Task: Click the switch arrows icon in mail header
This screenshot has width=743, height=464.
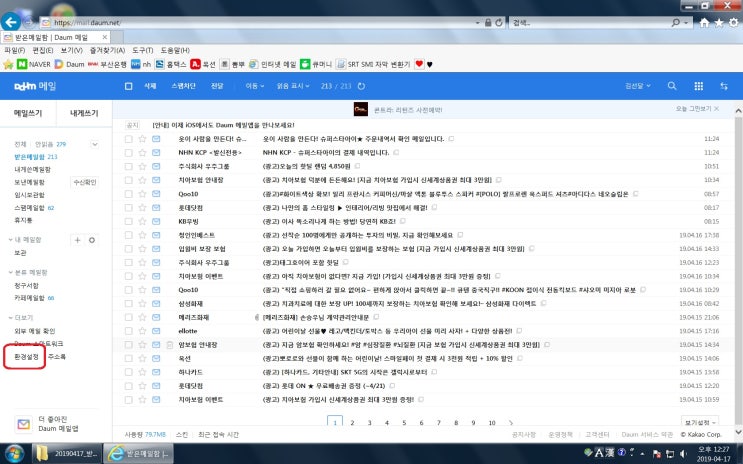Action: 724,86
